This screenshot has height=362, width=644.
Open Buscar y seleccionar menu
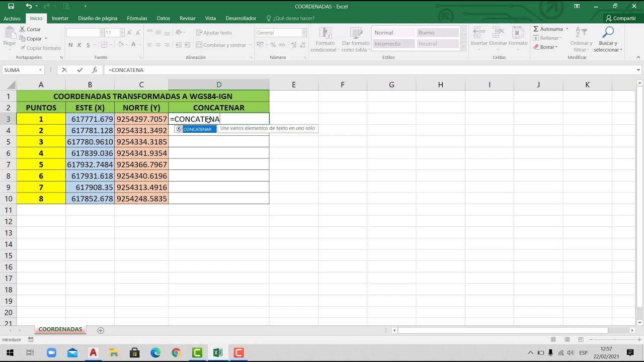point(608,39)
